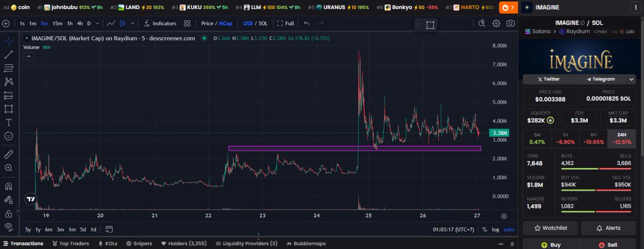Click the green Buy button
This screenshot has height=249, width=644.
click(x=550, y=245)
